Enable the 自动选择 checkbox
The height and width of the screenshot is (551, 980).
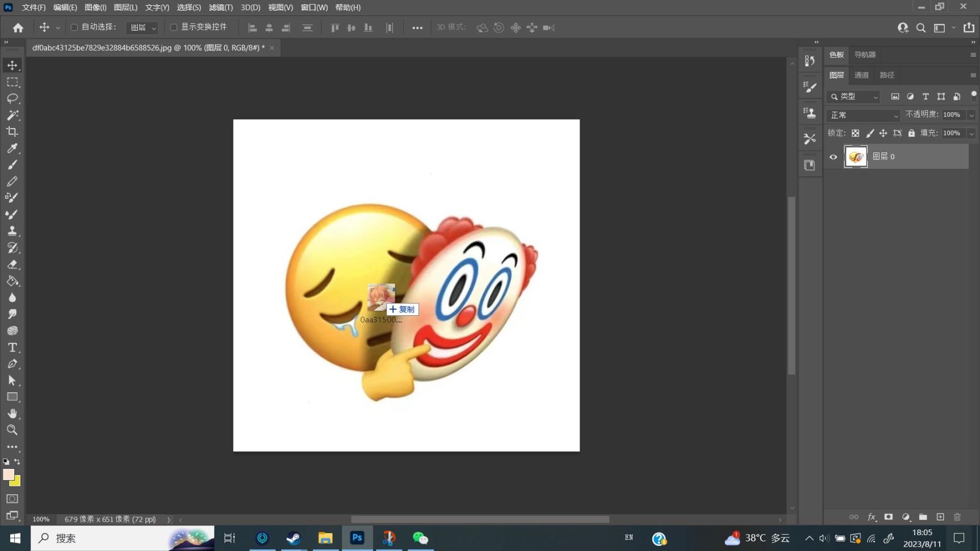point(74,27)
